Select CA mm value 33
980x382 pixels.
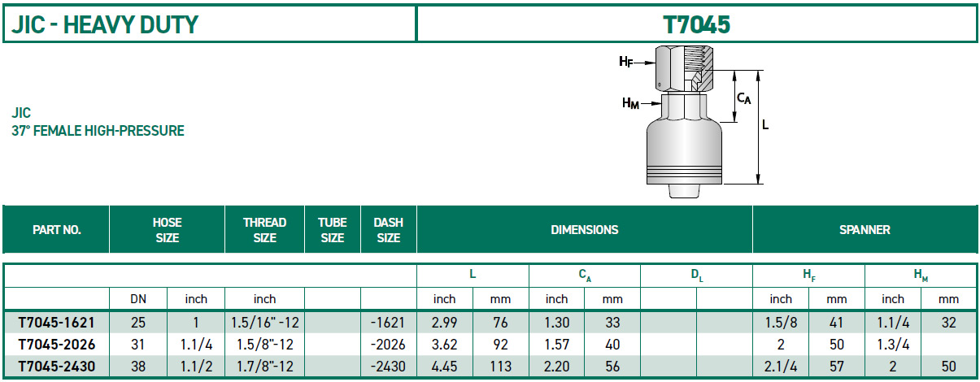pos(612,322)
